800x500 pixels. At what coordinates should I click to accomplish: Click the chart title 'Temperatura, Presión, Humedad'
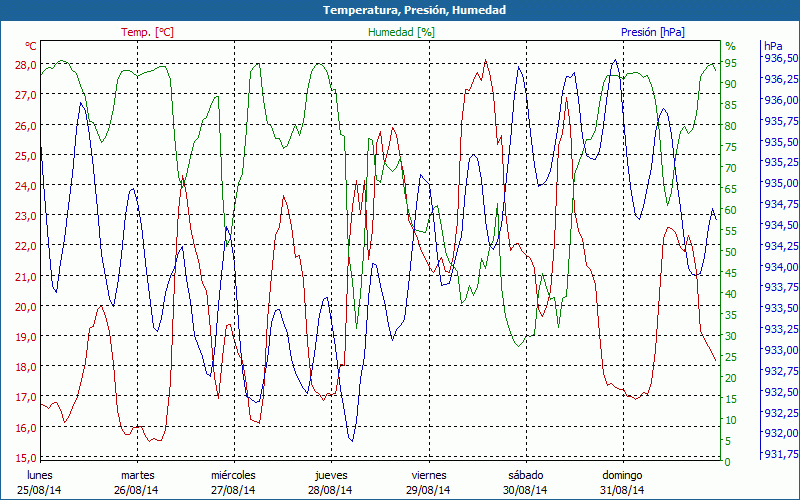click(414, 10)
